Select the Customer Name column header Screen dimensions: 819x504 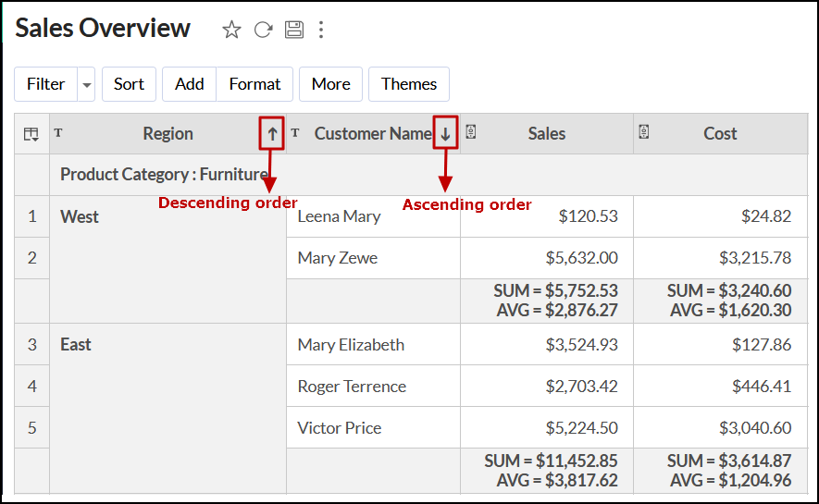point(372,134)
